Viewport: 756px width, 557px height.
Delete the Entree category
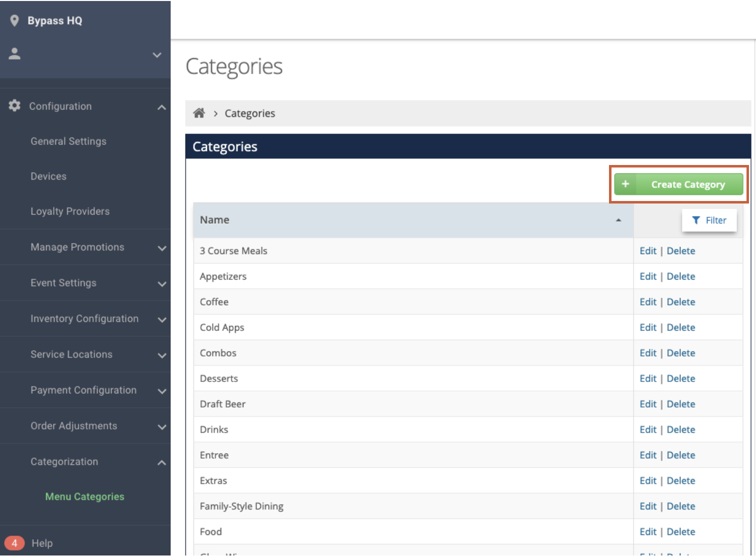point(681,454)
